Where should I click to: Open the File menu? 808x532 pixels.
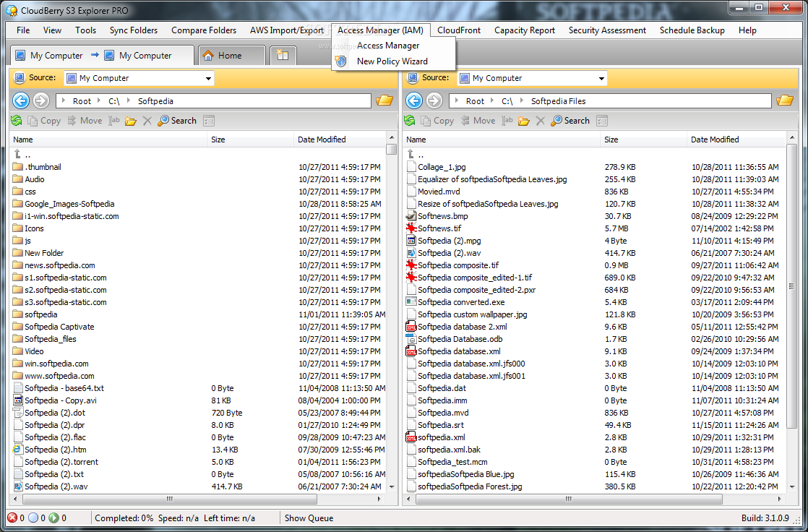tap(23, 30)
